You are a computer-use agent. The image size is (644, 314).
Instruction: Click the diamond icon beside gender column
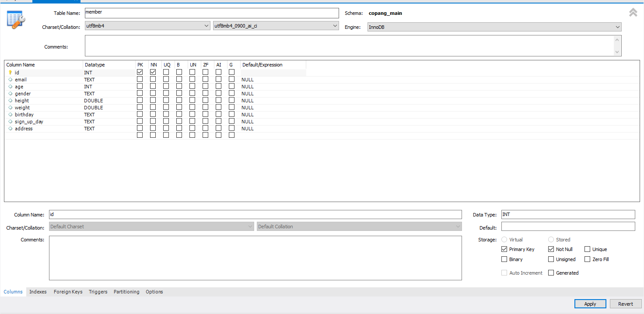pyautogui.click(x=10, y=93)
